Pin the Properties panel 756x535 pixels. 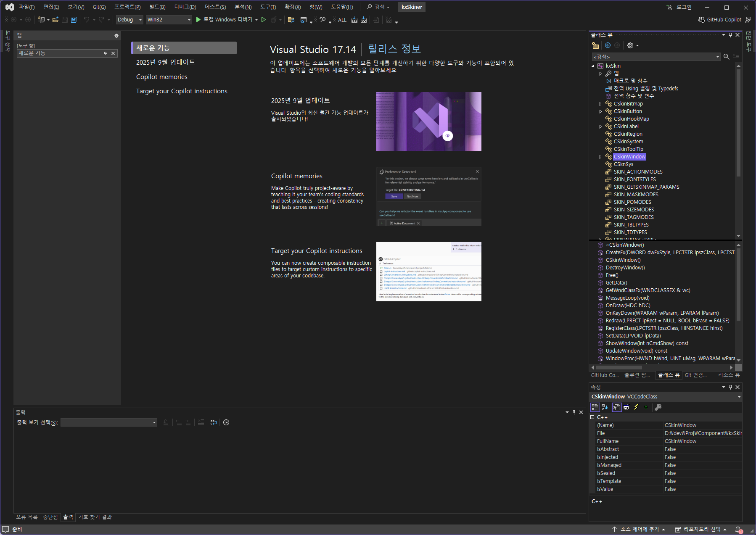(x=730, y=387)
